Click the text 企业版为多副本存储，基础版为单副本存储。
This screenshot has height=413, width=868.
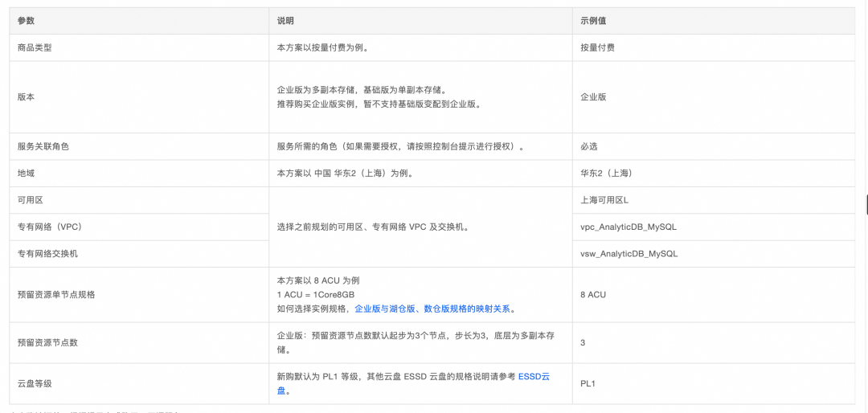(361, 90)
